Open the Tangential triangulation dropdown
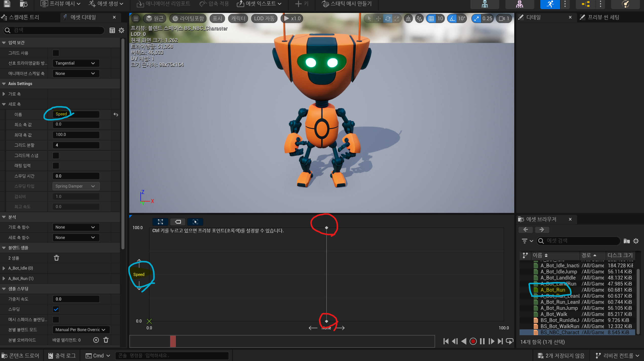The height and width of the screenshot is (361, 644). tap(76, 63)
